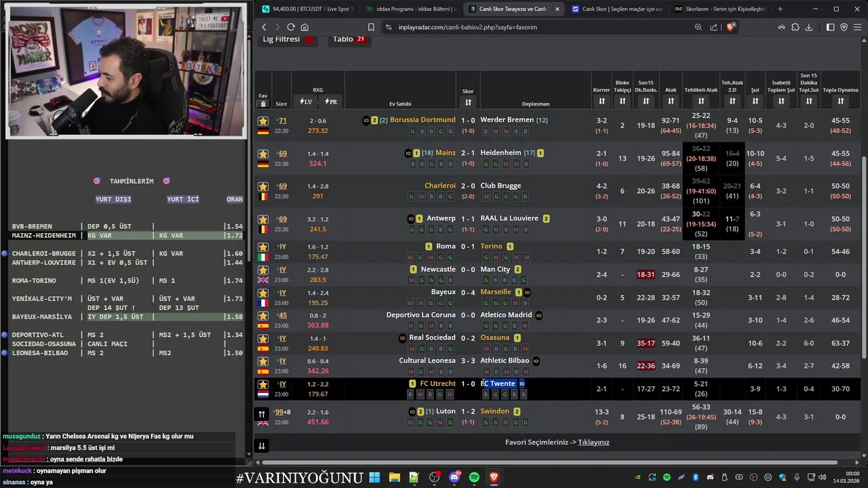Unfavorite the Charleroi vs Club Brugge star
This screenshot has width=868, height=488.
pyautogui.click(x=263, y=186)
